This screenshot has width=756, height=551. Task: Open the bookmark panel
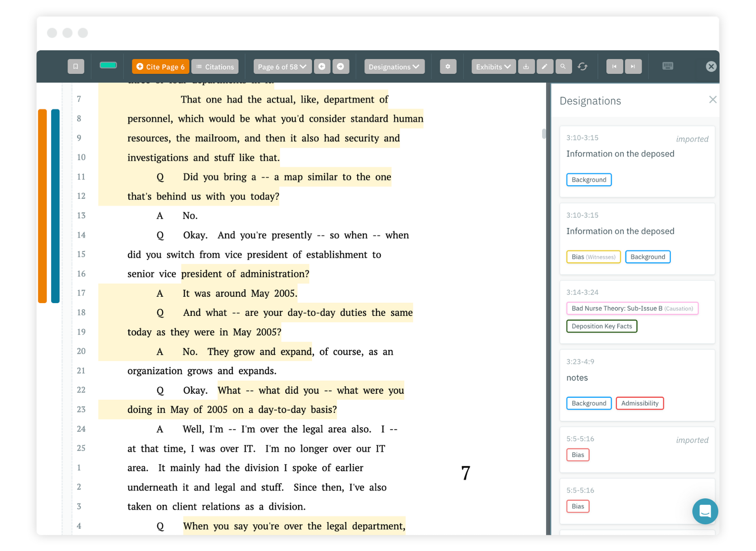[x=76, y=66]
